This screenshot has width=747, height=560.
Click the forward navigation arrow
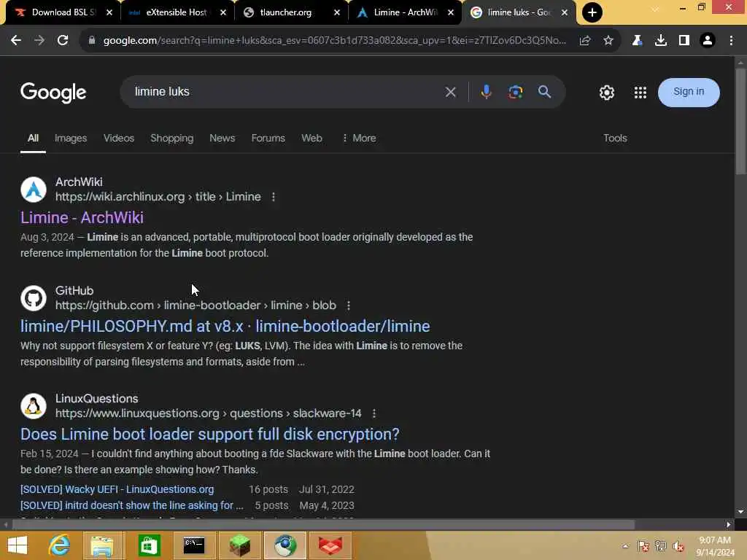coord(39,41)
